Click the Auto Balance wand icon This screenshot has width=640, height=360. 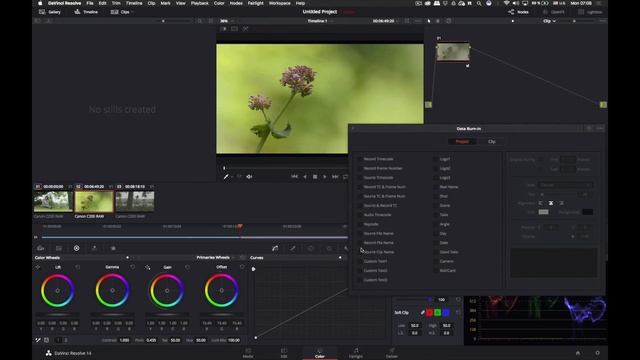(38, 340)
